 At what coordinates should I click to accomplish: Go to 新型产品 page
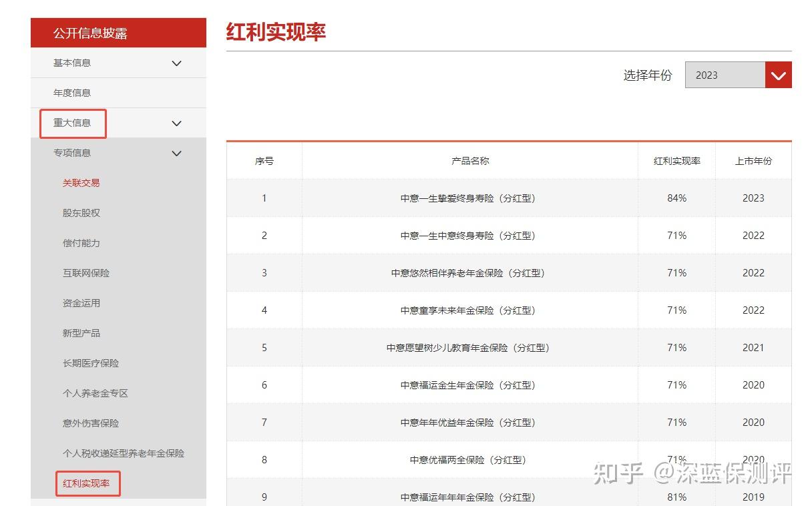[81, 333]
